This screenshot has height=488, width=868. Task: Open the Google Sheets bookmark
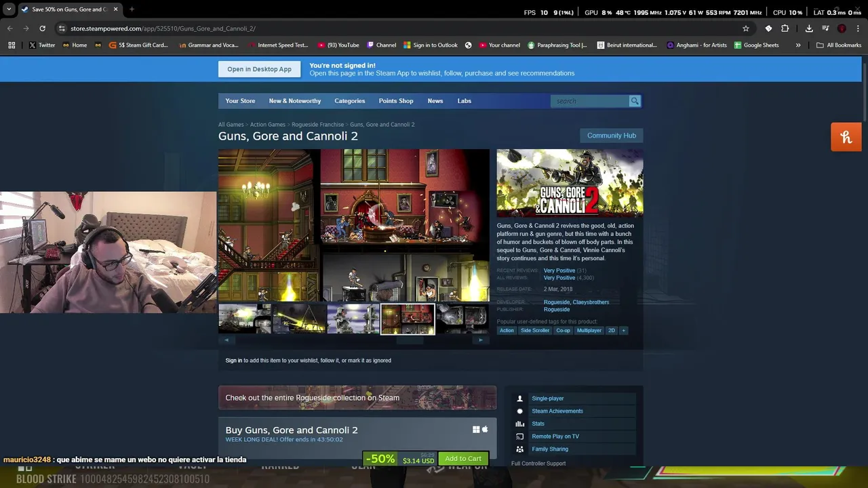pyautogui.click(x=756, y=45)
